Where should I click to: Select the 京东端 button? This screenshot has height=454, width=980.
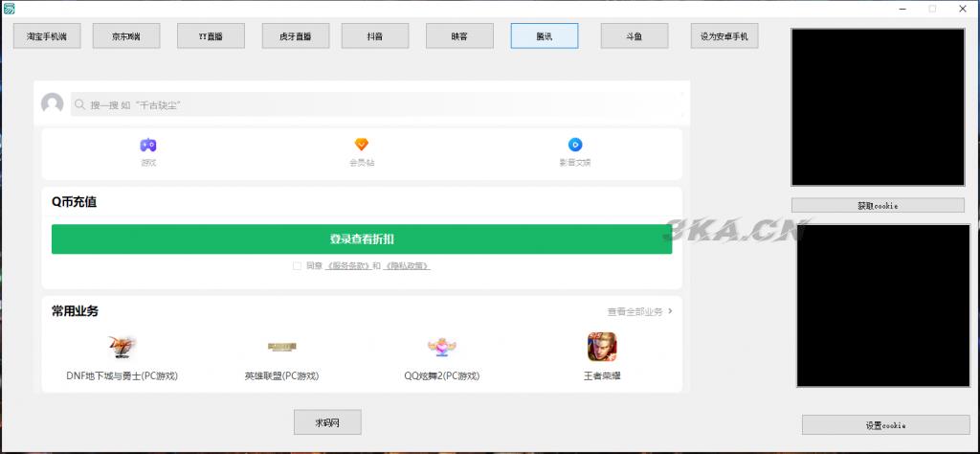tap(126, 35)
